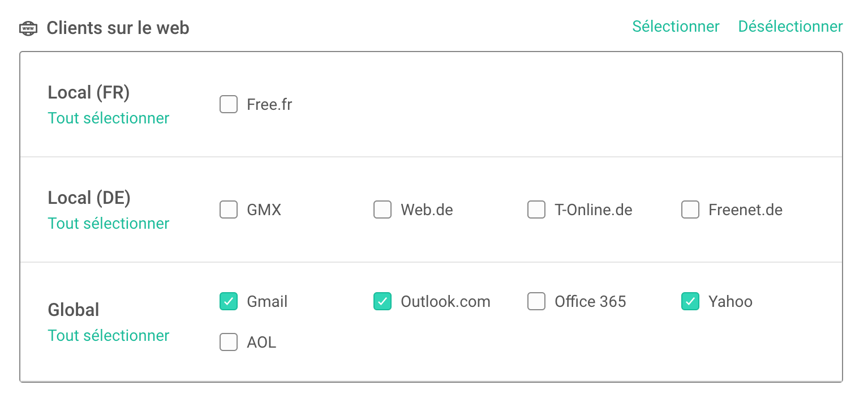The height and width of the screenshot is (402, 868).
Task: Click the Sélectionner link at top
Action: coord(676,27)
